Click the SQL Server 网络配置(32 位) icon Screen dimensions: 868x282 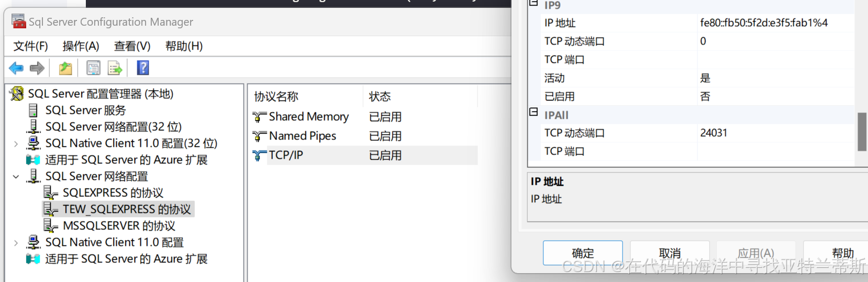click(34, 126)
